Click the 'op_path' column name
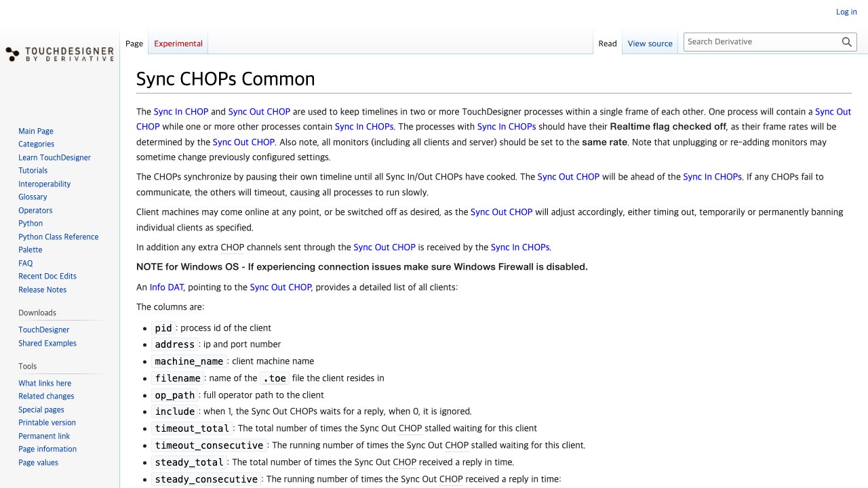The width and height of the screenshot is (868, 488). click(175, 395)
